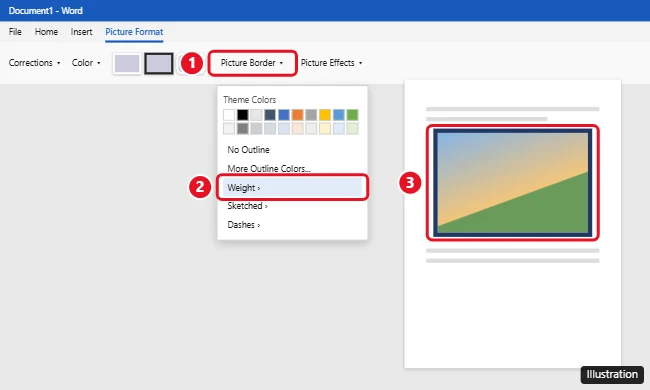650x390 pixels.
Task: Pick the light blue top-row swatch
Action: tap(338, 115)
